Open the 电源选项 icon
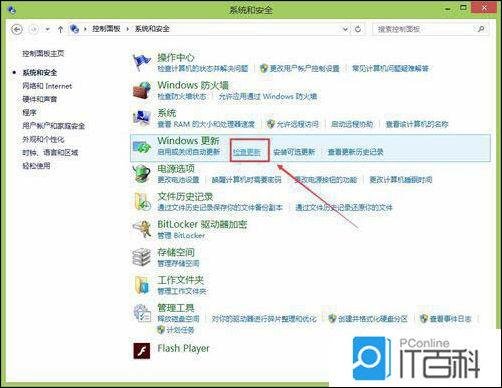This screenshot has width=502, height=388. click(141, 174)
